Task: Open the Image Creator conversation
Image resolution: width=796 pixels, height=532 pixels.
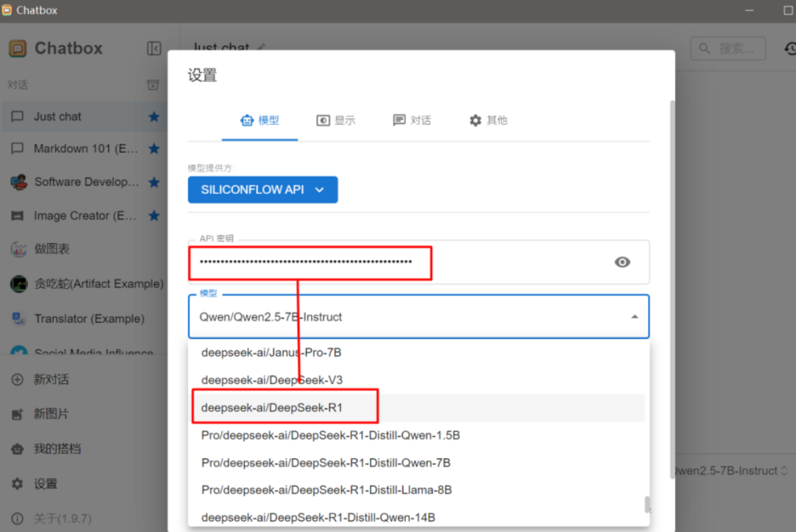Action: click(x=84, y=216)
